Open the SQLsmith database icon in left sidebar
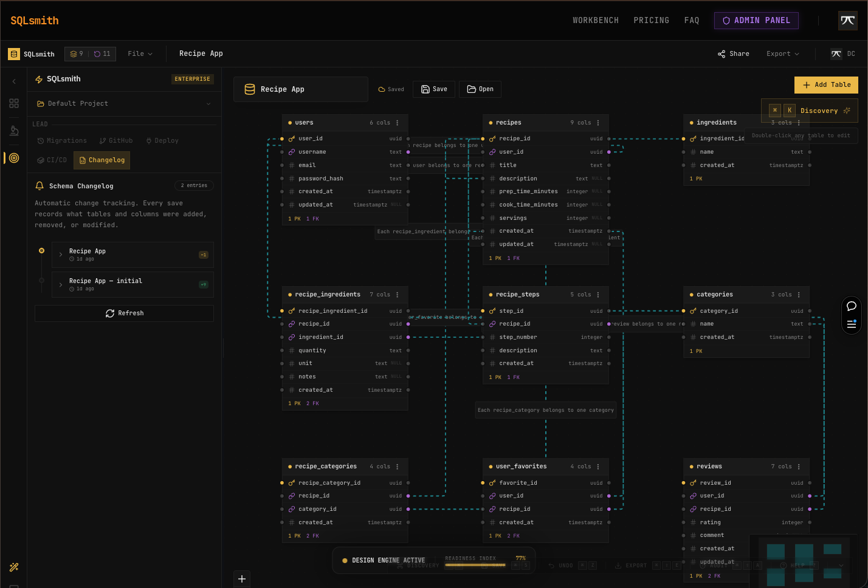Screen dimensions: 868x588 click(x=13, y=54)
